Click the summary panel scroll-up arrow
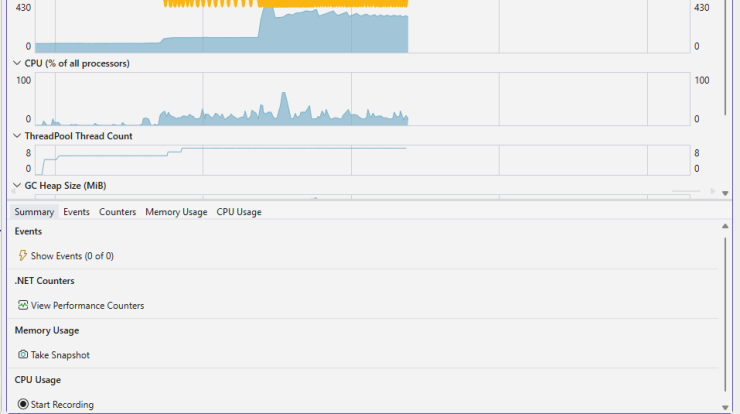 point(725,227)
